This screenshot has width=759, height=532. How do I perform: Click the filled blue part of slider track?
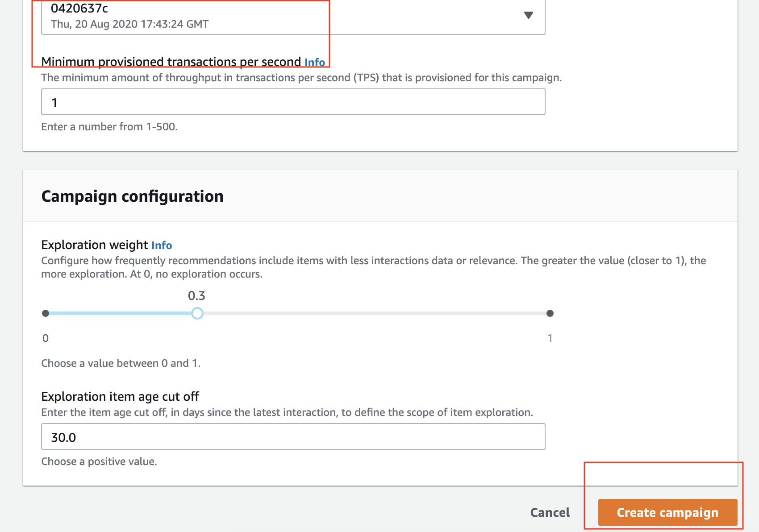click(x=120, y=313)
